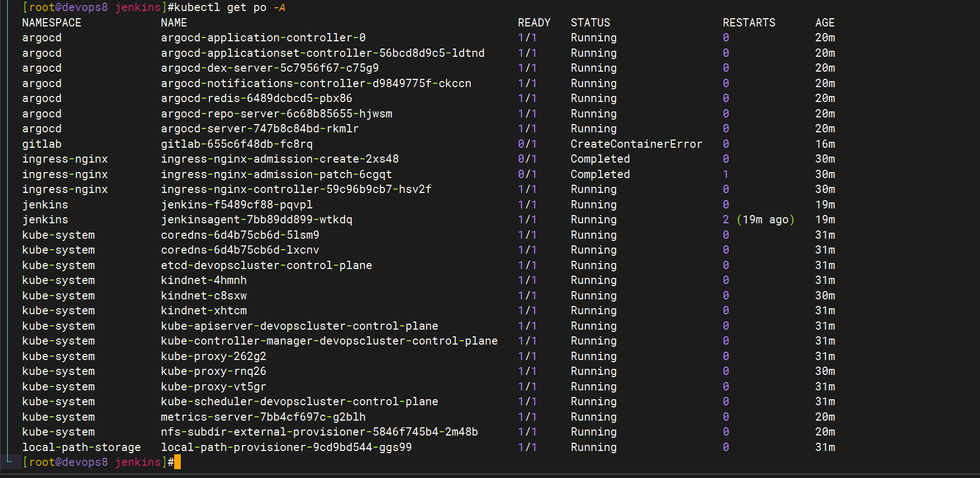Click pod name nfs-subdir-external-provisioner-5846f745b4-2m48b
The height and width of the screenshot is (478, 980).
[x=320, y=432]
